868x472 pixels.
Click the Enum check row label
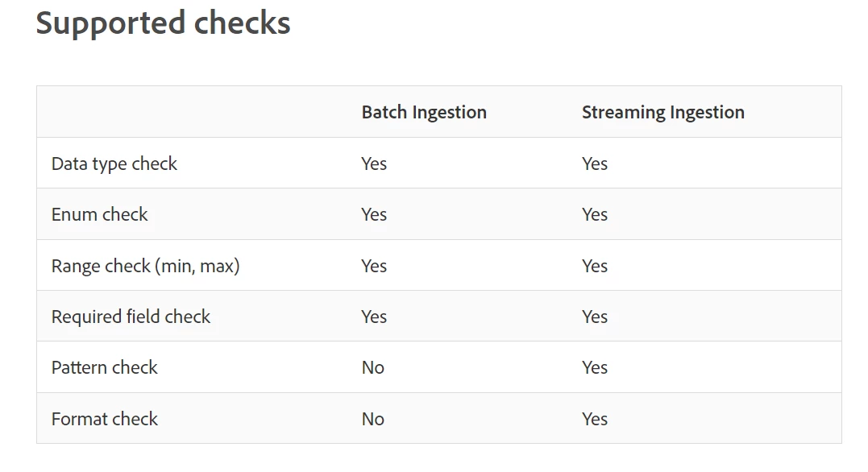[x=100, y=214]
